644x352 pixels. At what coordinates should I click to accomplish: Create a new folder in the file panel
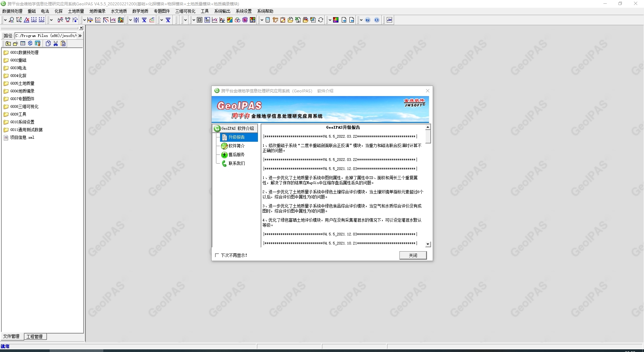[x=15, y=44]
